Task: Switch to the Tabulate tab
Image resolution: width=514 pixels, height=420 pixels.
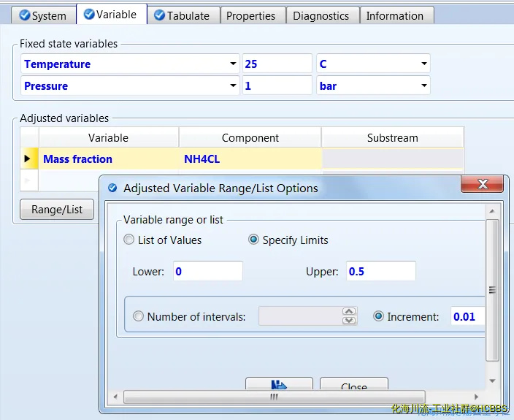Action: 181,15
